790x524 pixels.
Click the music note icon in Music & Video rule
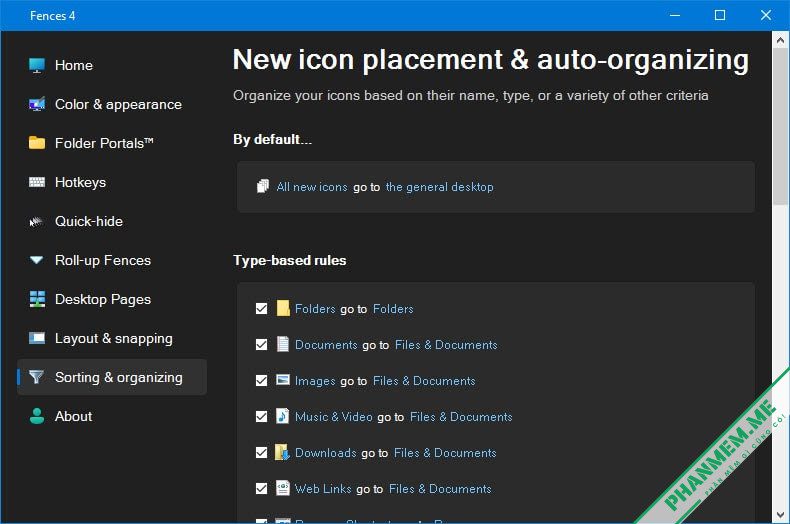pyautogui.click(x=283, y=416)
